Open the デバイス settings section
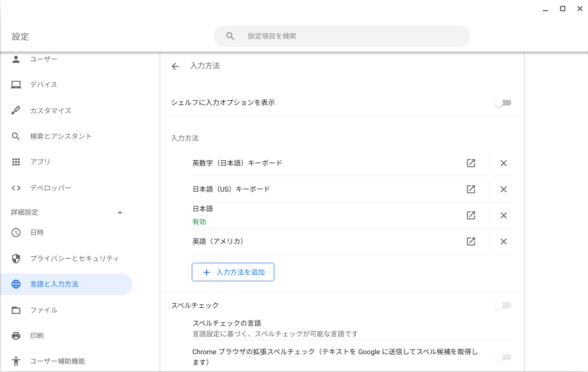This screenshot has width=588, height=372. [44, 85]
